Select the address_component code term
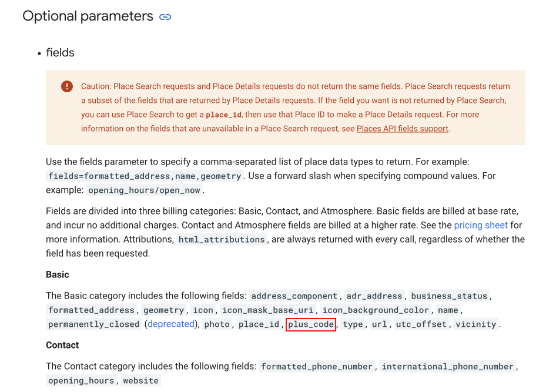This screenshot has width=546, height=392. pos(294,296)
